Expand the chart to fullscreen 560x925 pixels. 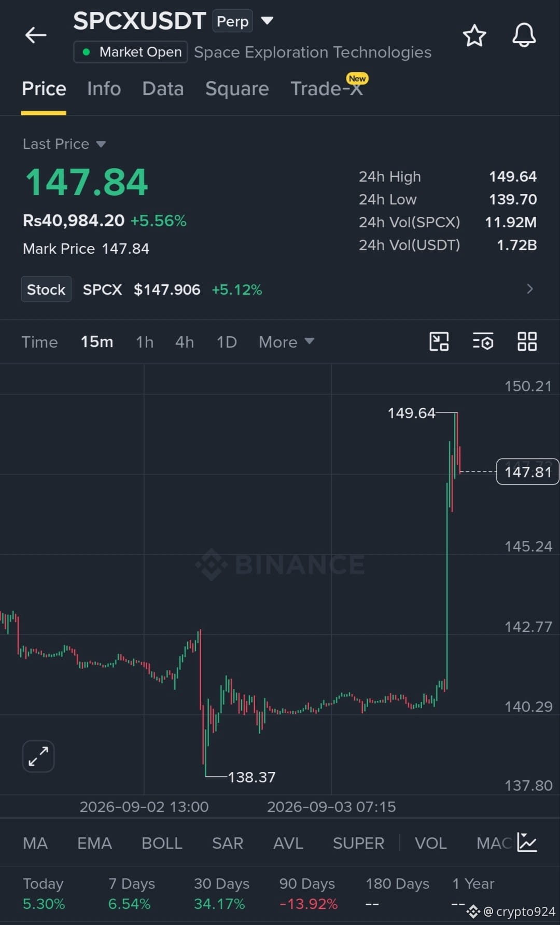pos(38,756)
